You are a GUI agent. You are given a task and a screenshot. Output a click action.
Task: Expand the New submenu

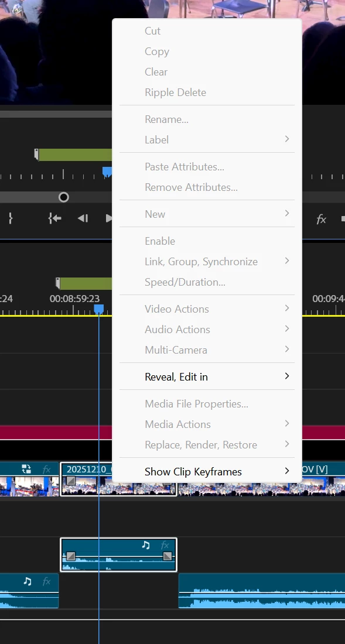pyautogui.click(x=207, y=214)
